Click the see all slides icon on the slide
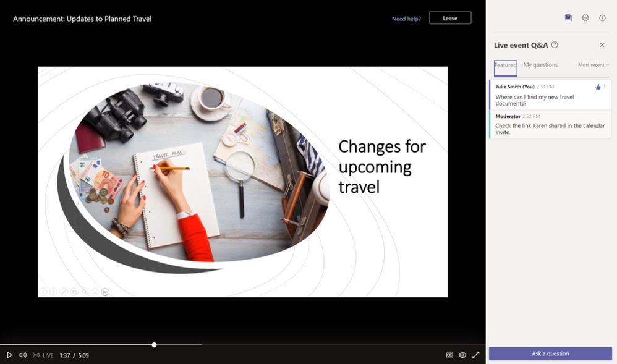The width and height of the screenshot is (617, 364). click(74, 292)
